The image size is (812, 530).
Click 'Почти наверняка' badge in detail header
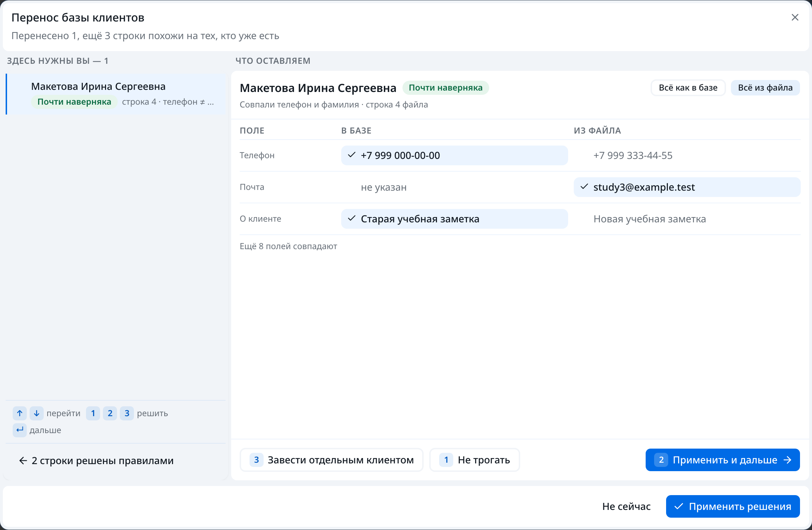pos(445,88)
